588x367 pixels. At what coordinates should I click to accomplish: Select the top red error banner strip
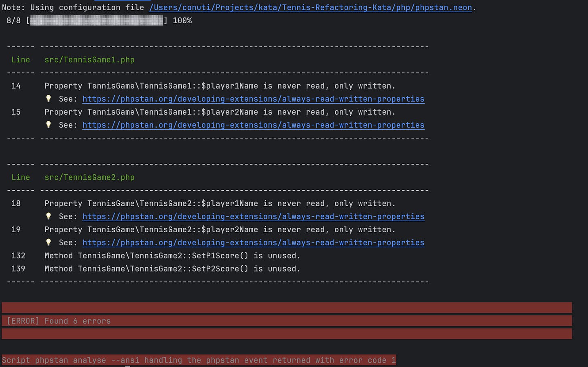(x=286, y=307)
